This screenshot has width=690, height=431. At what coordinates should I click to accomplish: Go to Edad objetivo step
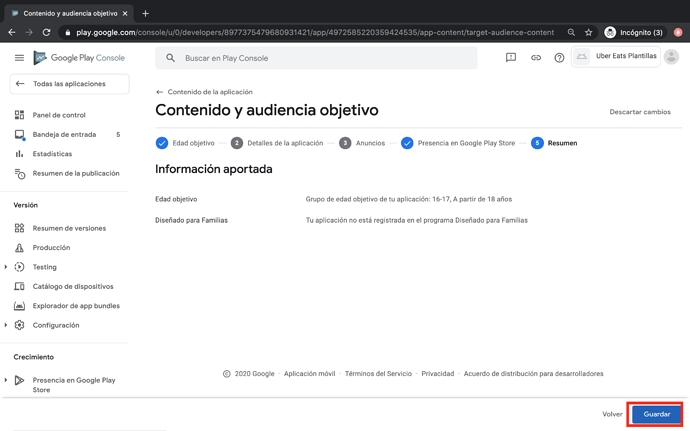click(x=185, y=143)
